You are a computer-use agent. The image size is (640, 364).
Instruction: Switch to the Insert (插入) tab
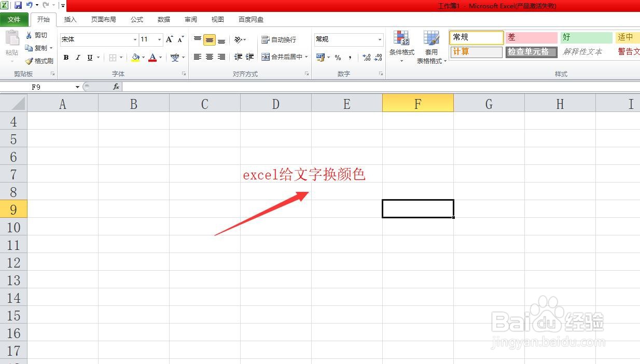click(70, 19)
